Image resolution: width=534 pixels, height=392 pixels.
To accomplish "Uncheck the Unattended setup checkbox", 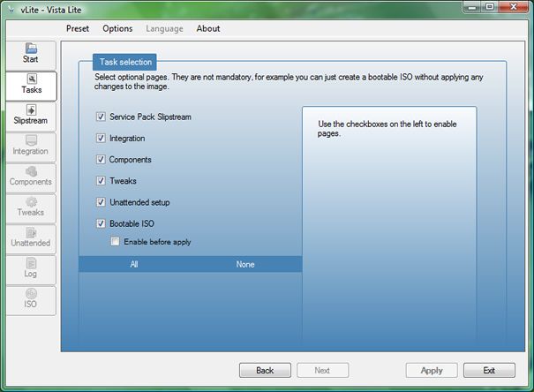I will [x=101, y=202].
